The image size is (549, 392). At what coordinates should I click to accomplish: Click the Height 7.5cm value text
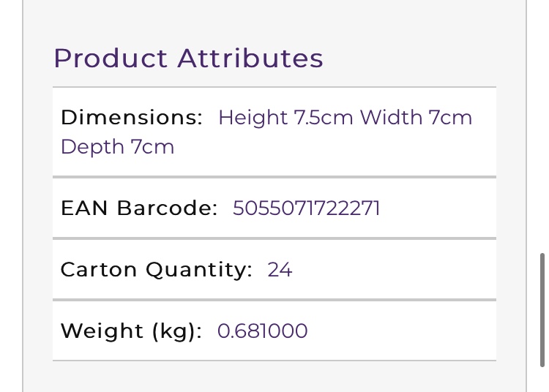click(x=285, y=117)
